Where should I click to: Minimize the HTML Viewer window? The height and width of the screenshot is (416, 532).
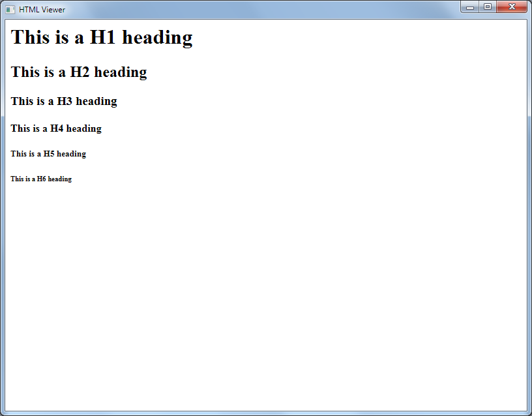tap(470, 7)
